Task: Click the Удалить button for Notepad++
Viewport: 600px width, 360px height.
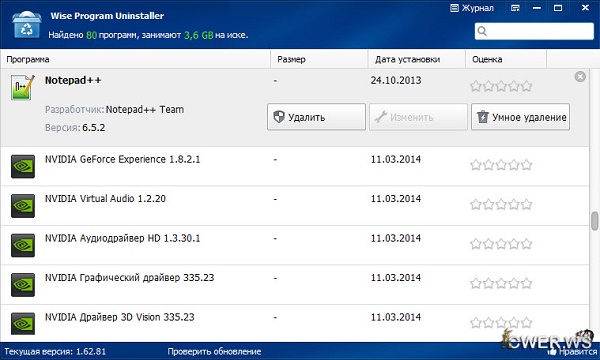Action: [316, 117]
